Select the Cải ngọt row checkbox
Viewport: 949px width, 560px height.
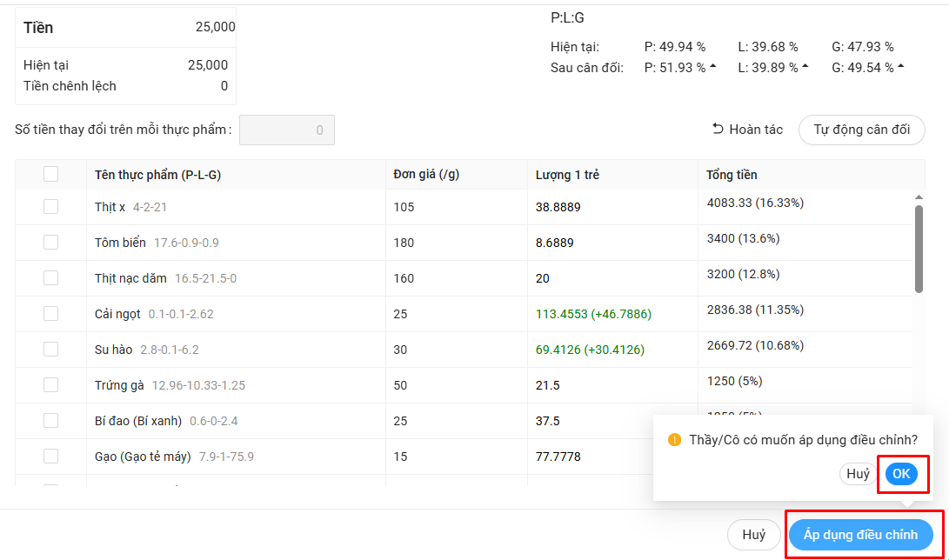50,313
